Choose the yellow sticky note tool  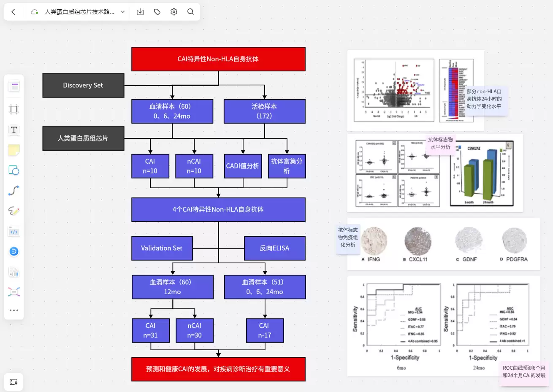point(14,150)
